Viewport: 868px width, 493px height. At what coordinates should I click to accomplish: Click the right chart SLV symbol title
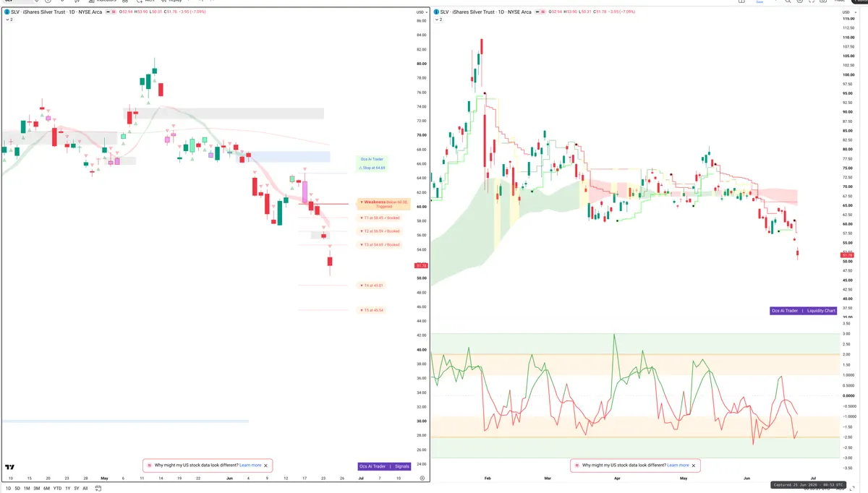point(486,12)
